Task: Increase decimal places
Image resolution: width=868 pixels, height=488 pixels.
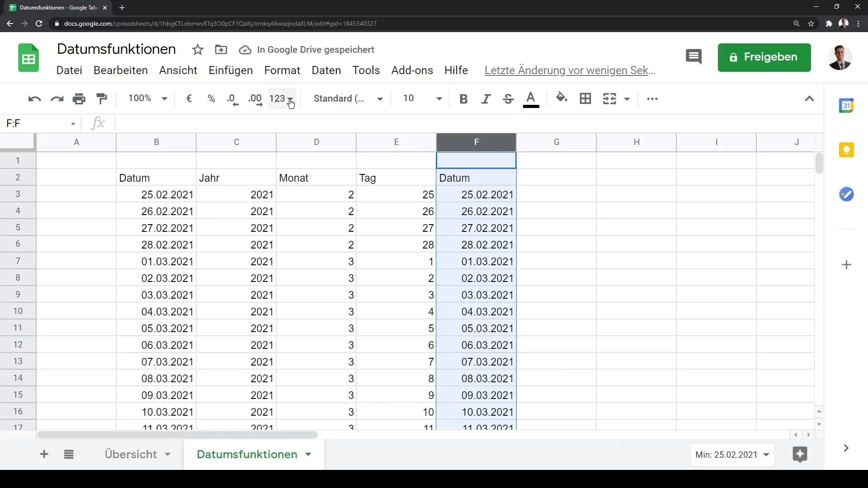Action: 255,99
